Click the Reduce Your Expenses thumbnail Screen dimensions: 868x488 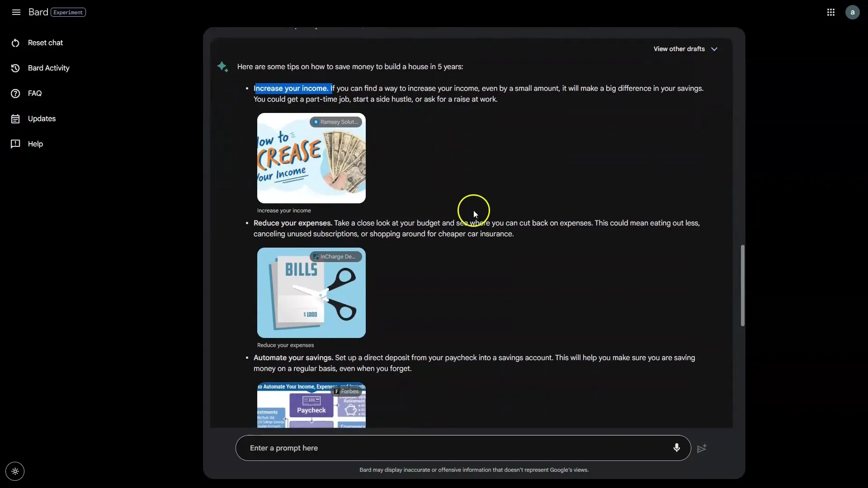pyautogui.click(x=311, y=292)
